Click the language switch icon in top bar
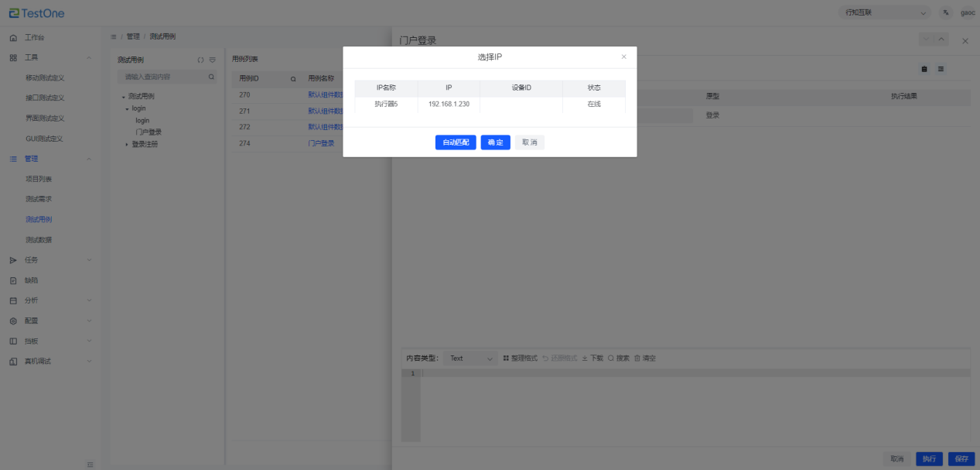The image size is (980, 470). click(946, 12)
